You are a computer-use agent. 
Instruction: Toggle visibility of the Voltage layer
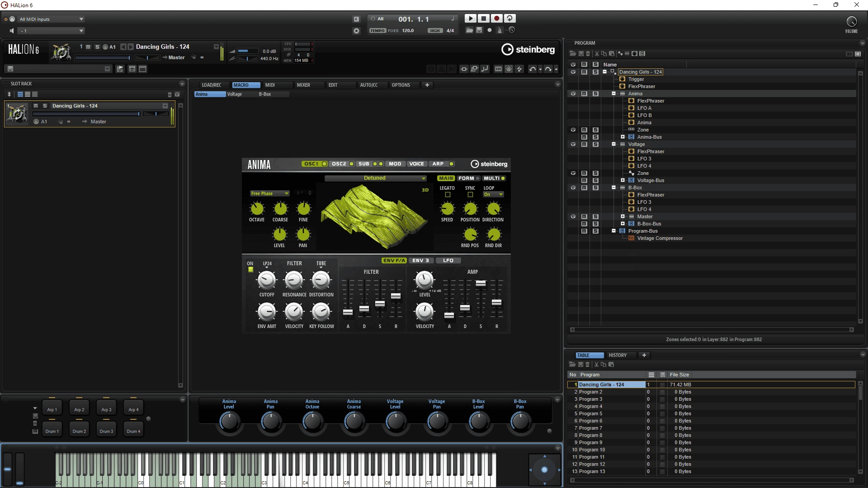tap(573, 144)
